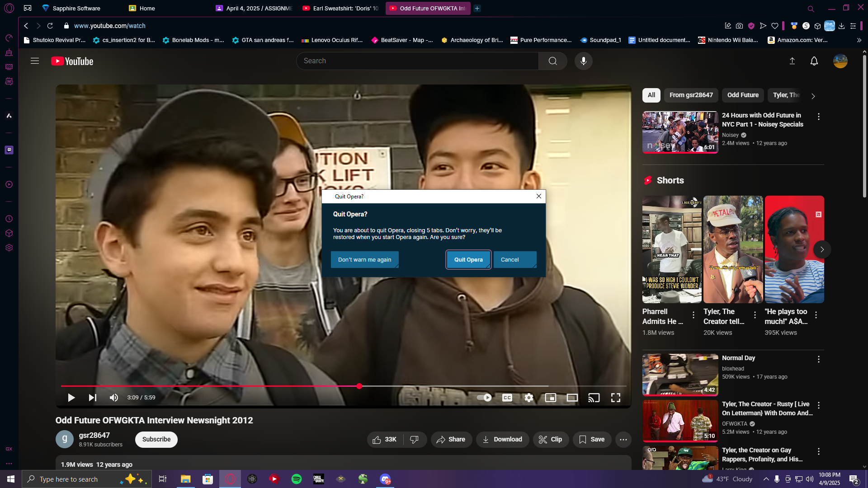Screen dimensions: 868x488
Task: Open more actions ellipsis under video
Action: click(x=623, y=440)
